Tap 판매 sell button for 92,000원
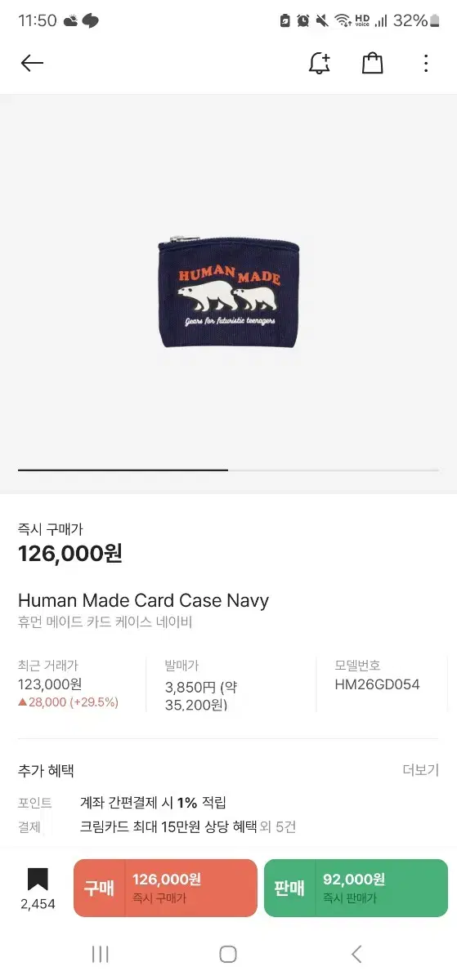This screenshot has height=980, width=457. (356, 888)
